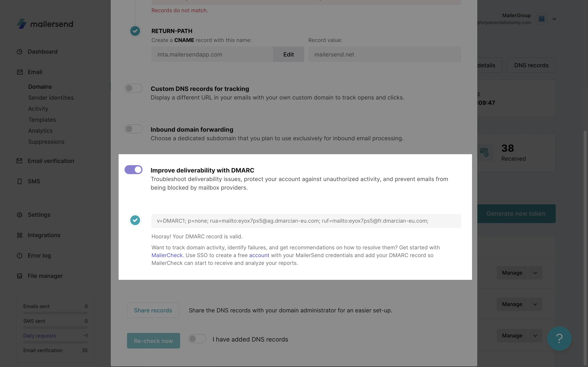Click the DMARC record value field
The image size is (588, 367).
click(306, 221)
